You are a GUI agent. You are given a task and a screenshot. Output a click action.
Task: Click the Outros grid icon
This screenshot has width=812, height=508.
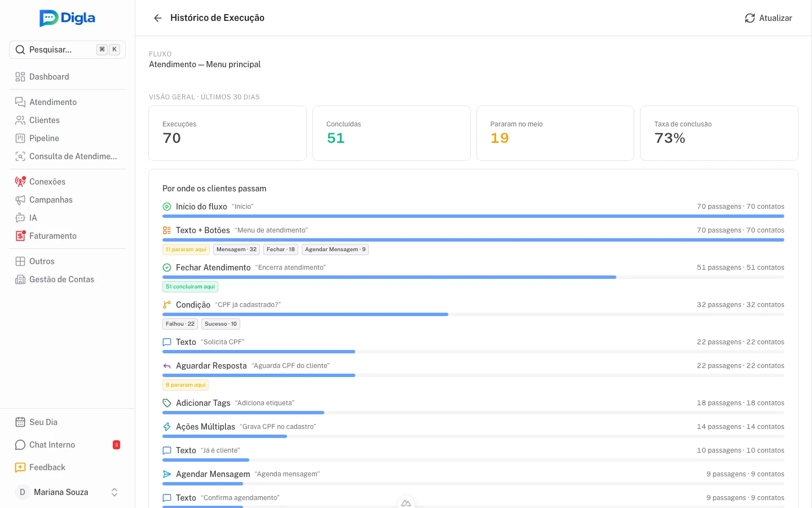coord(20,261)
